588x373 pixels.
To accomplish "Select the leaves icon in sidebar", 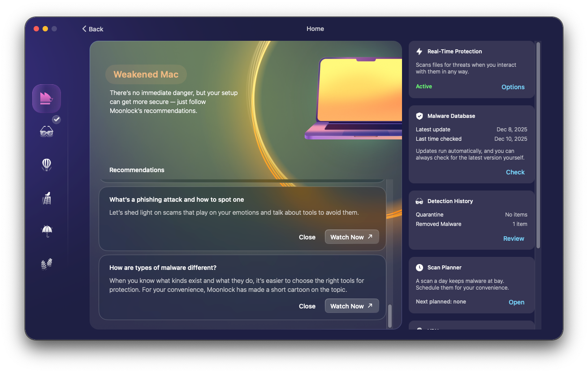I will click(x=47, y=264).
